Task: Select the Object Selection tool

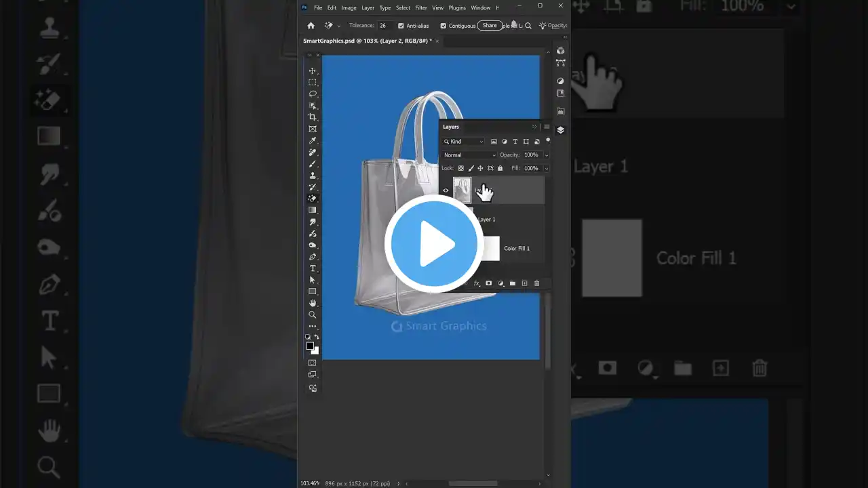Action: coord(313,106)
